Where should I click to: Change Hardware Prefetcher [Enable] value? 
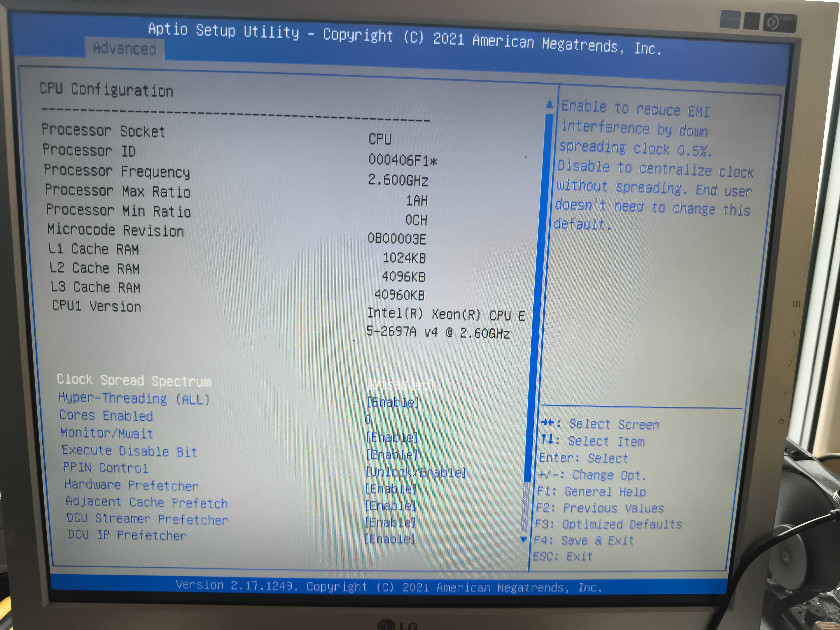391,489
